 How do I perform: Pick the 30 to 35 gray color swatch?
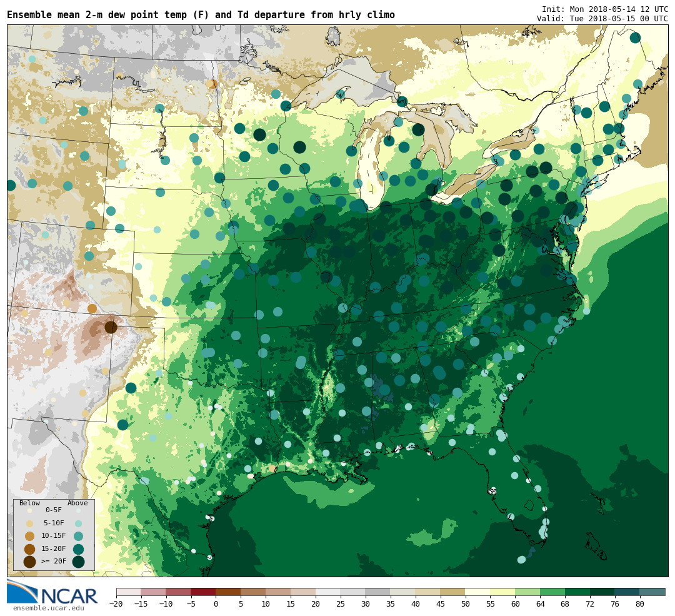coord(378,592)
